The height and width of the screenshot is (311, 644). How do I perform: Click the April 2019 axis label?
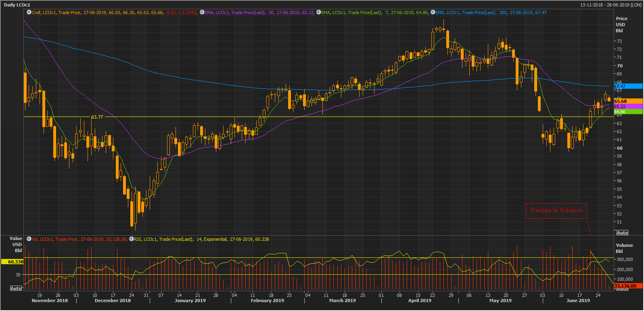tap(420, 301)
